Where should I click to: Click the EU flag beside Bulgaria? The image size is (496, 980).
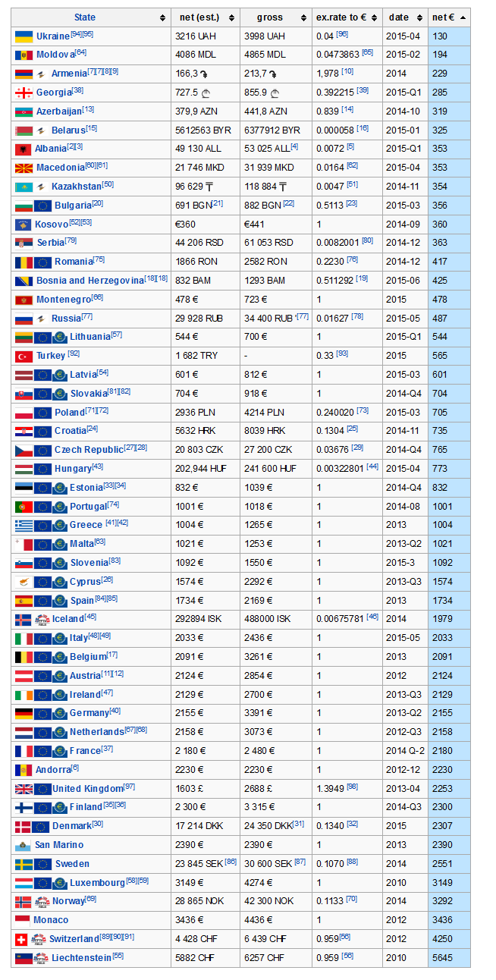tap(42, 206)
